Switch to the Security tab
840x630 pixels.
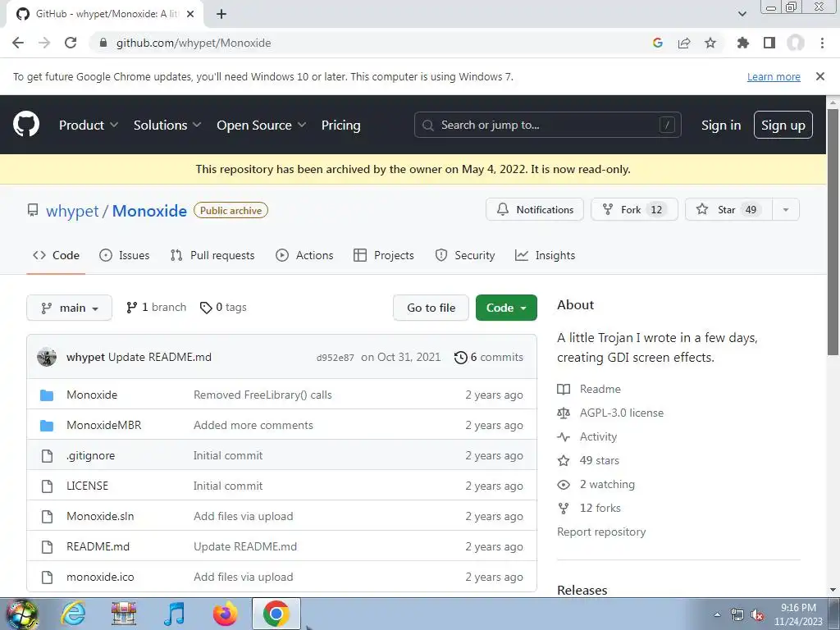pos(465,256)
